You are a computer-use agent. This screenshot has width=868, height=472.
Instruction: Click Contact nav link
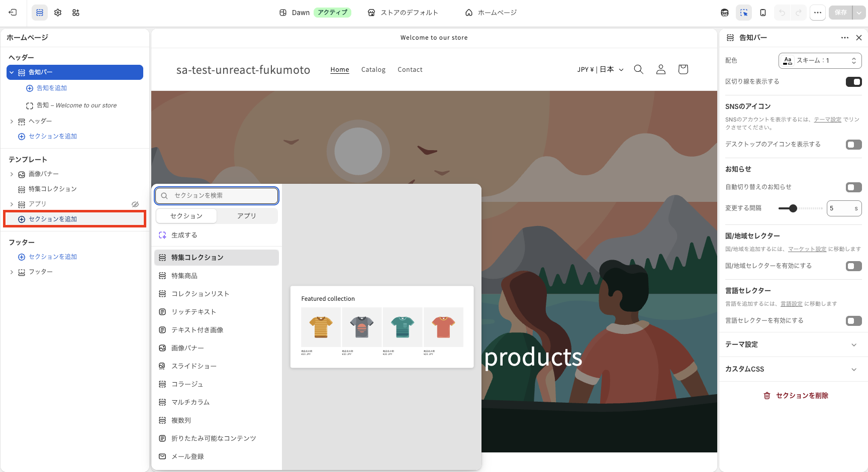click(410, 70)
